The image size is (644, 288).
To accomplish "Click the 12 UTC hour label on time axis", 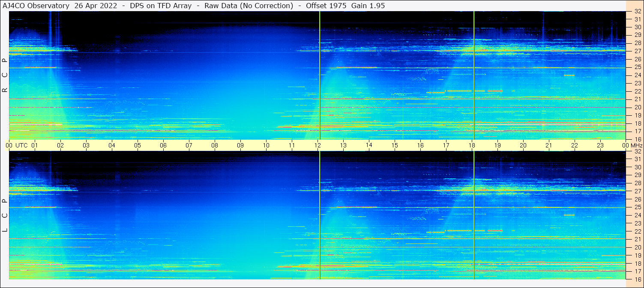I will (318, 145).
